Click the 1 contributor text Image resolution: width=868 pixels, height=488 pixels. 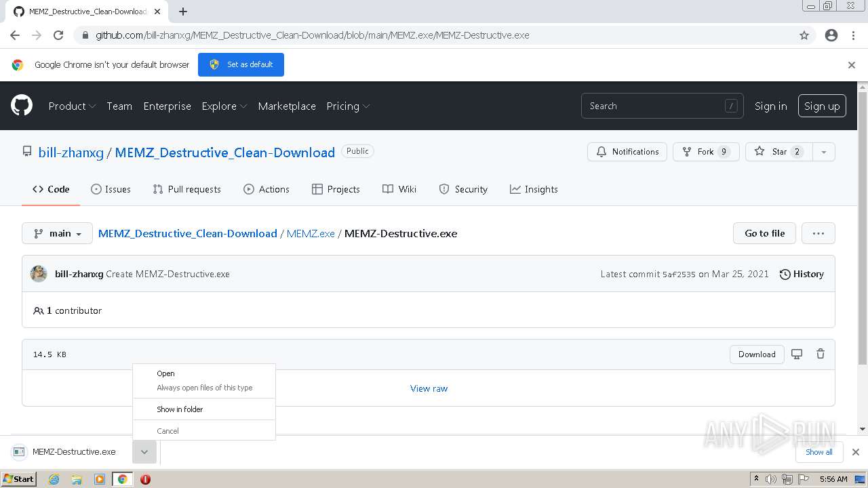[74, 310]
